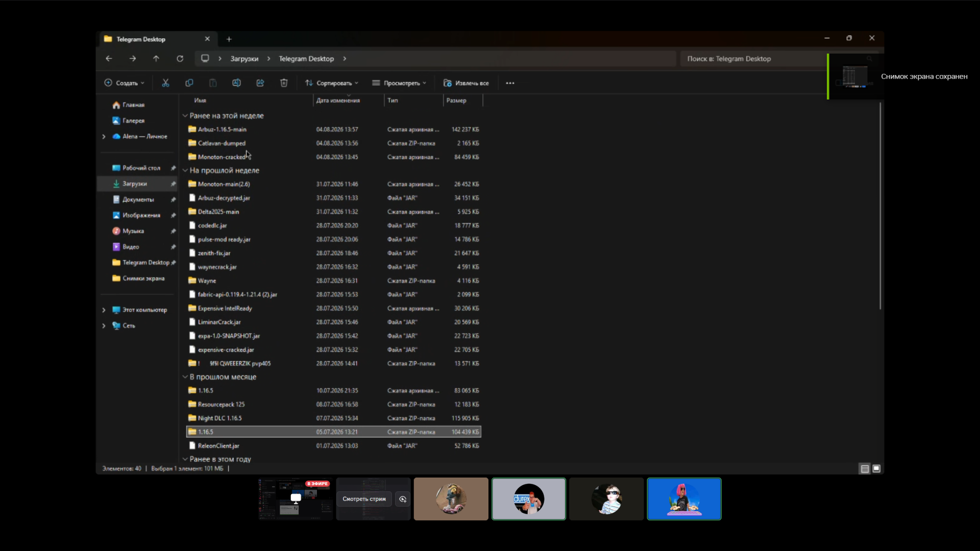Screen dimensions: 980x551
Task: Select the participant tile with sunglasses avatar
Action: click(x=606, y=499)
